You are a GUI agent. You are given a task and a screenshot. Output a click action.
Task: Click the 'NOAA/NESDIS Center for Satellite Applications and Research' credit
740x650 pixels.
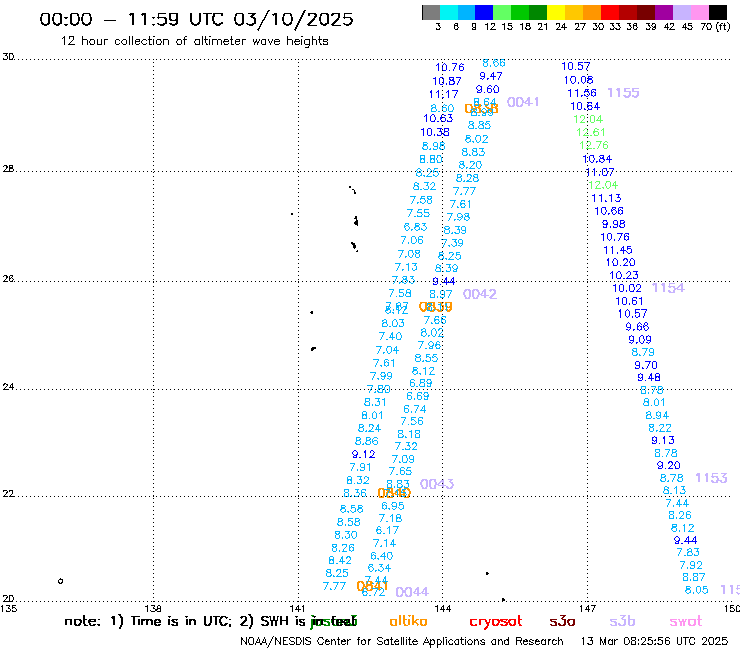pyautogui.click(x=402, y=641)
